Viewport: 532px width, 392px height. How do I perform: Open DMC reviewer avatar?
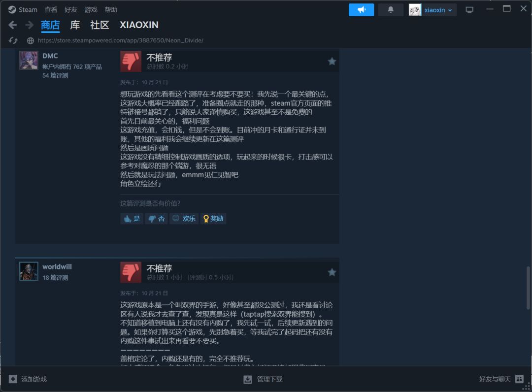(x=29, y=61)
